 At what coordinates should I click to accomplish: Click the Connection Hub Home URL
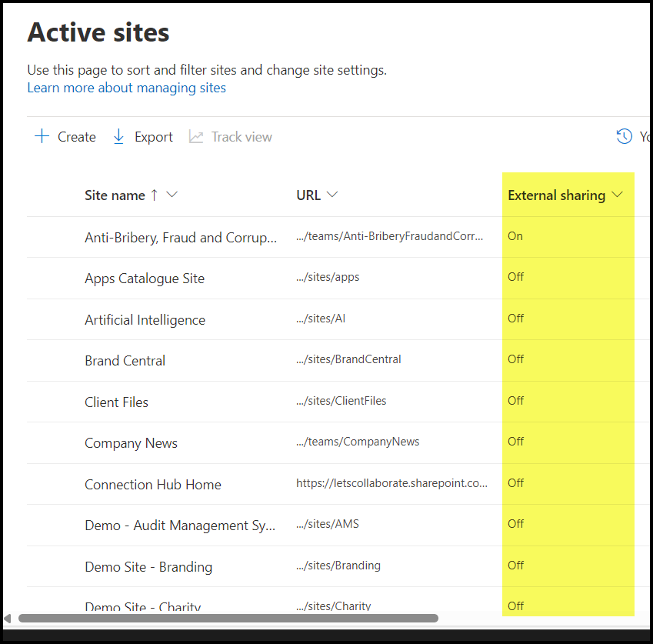391,483
